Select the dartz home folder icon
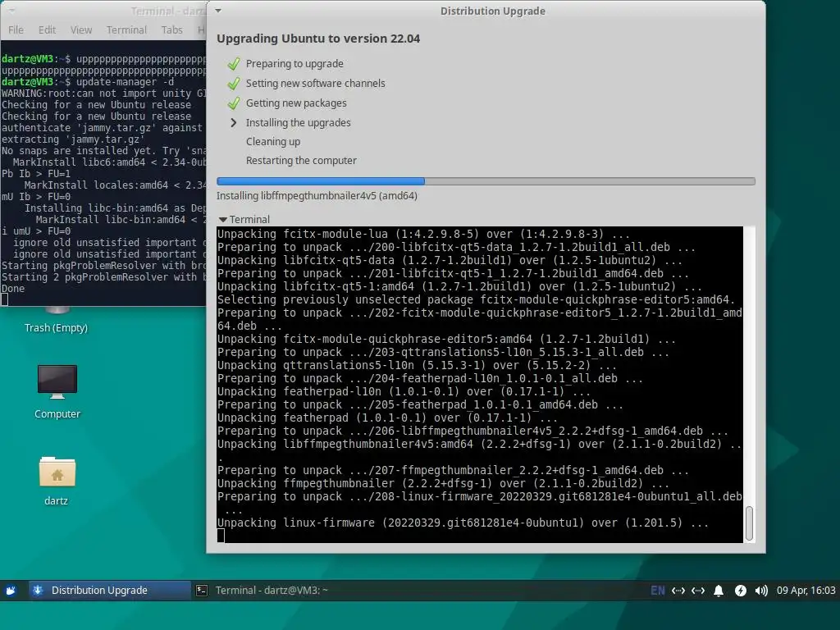840x630 pixels. click(x=57, y=472)
